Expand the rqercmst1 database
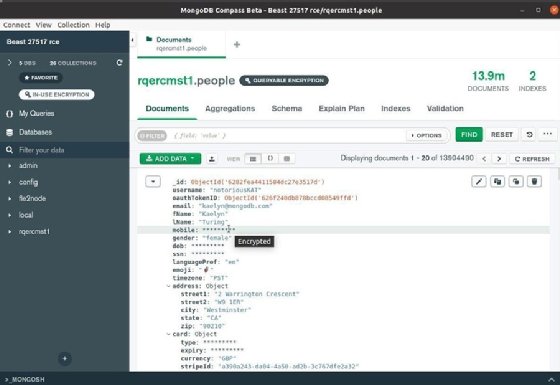The width and height of the screenshot is (560, 385). click(10, 231)
